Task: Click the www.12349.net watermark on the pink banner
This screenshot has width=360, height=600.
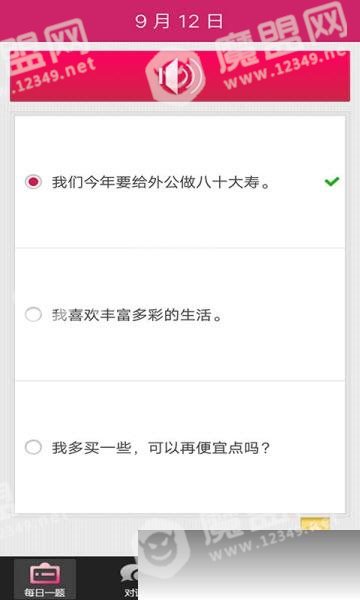Action: click(x=283, y=72)
